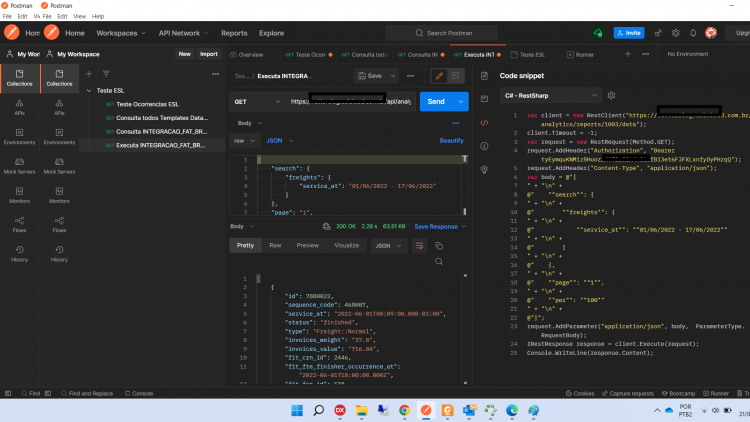Open the collections panel three-dots menu
Screen dimensions: 750x422
216,74
